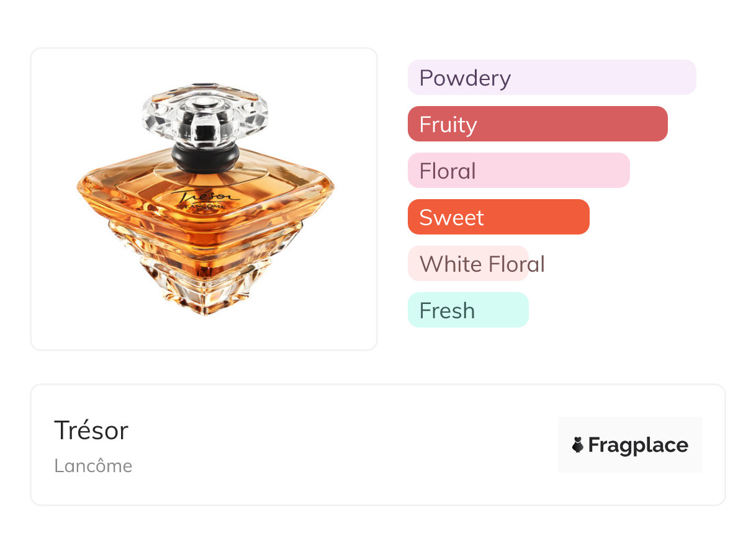Click the crystal stopper on the bottle
This screenshot has width=756, height=536.
[x=205, y=118]
